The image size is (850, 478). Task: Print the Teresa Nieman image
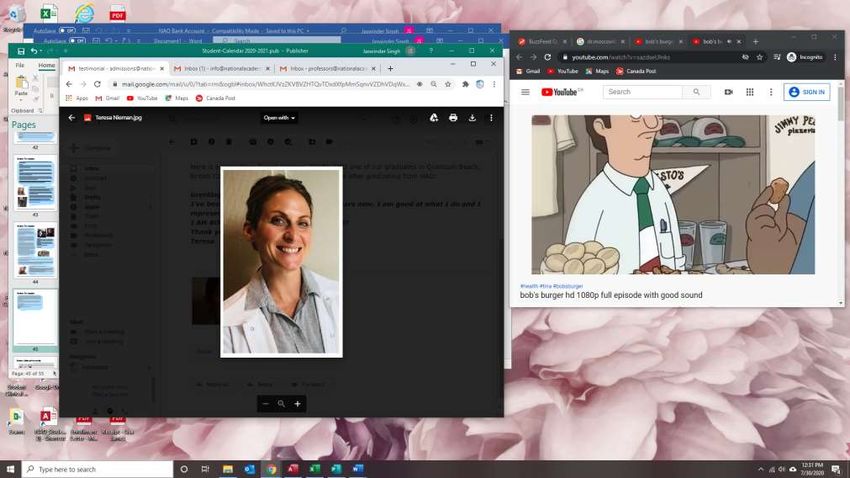453,118
